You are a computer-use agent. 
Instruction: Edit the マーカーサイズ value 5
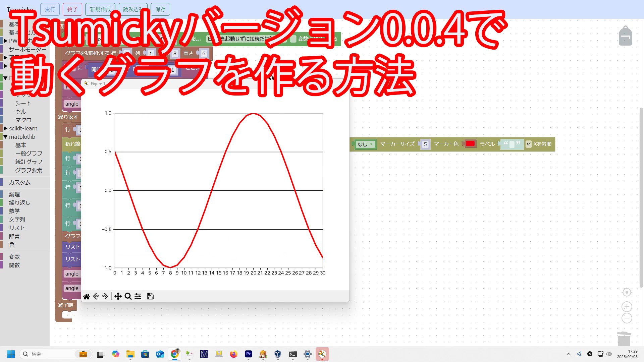pos(425,144)
